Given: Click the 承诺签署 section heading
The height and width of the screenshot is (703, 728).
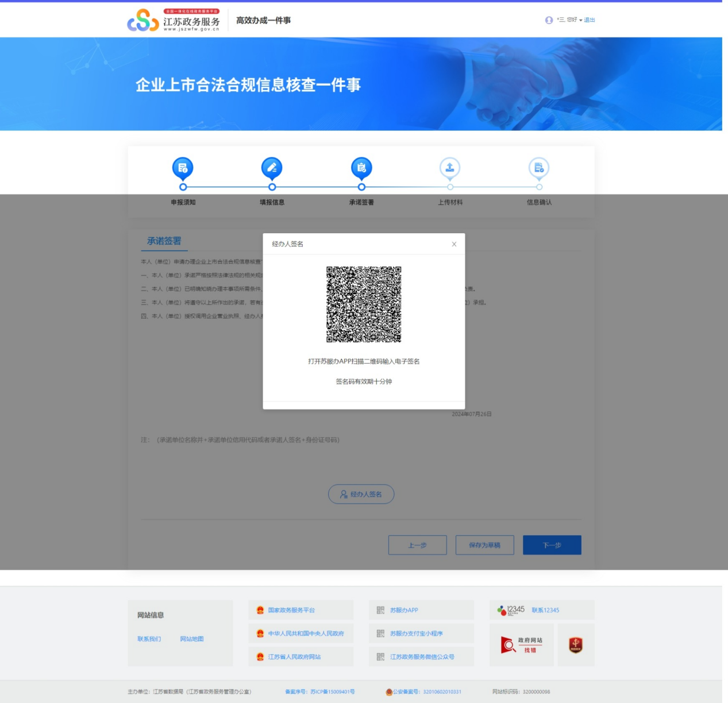Looking at the screenshot, I should click(x=164, y=241).
